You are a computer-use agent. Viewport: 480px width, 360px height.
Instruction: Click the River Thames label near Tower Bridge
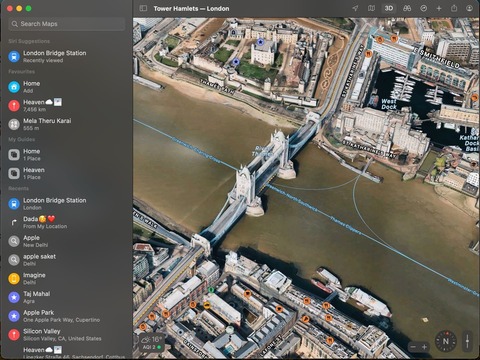tap(262, 151)
